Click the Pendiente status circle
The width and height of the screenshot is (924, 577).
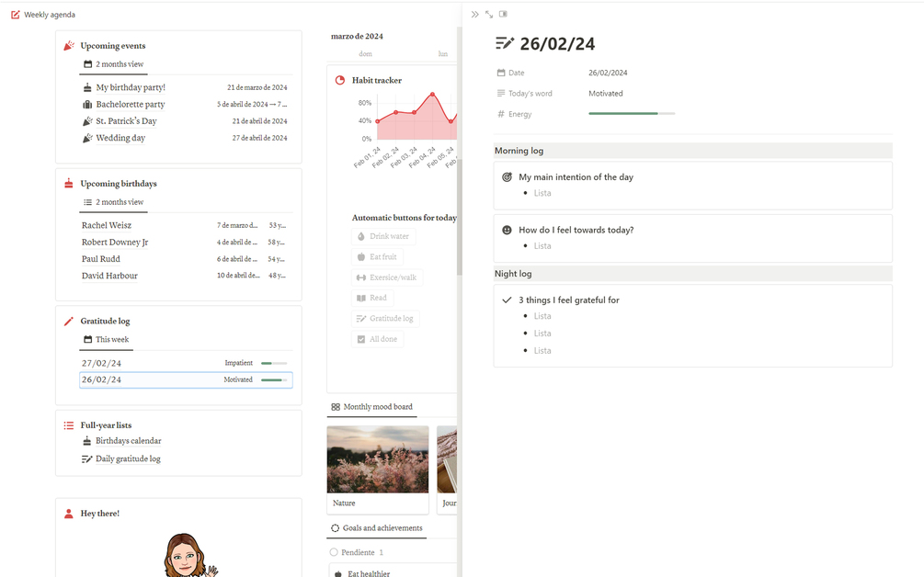pyautogui.click(x=334, y=552)
